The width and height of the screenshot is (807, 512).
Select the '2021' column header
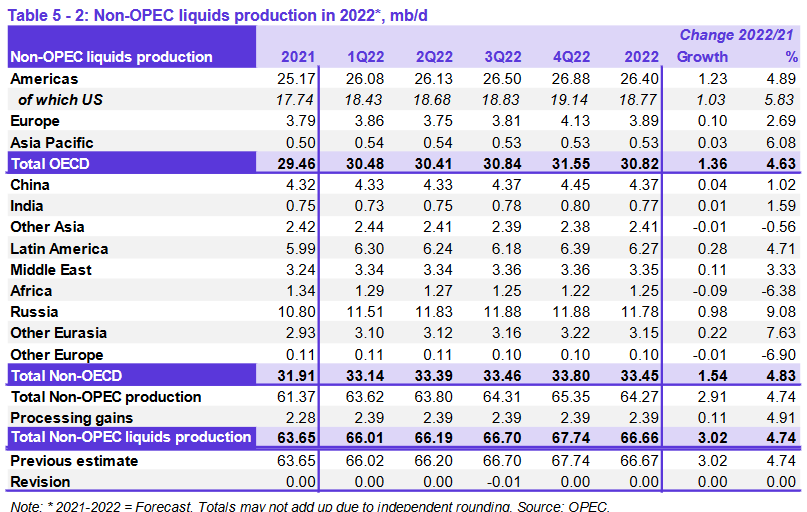298,57
